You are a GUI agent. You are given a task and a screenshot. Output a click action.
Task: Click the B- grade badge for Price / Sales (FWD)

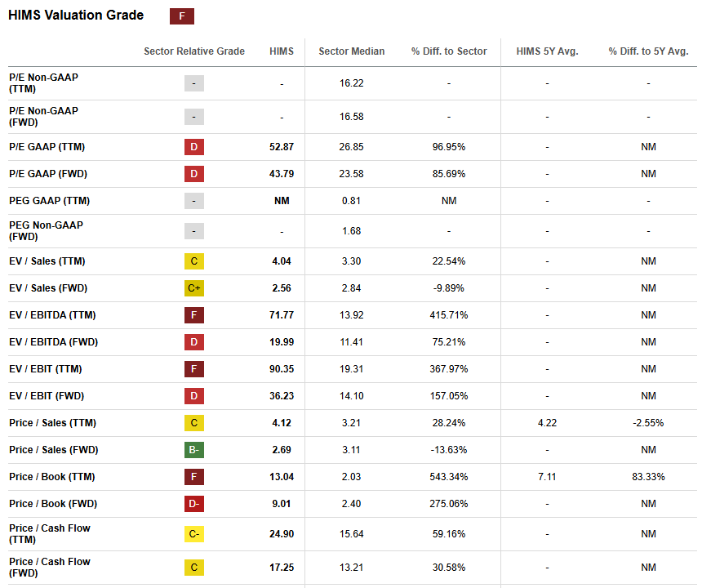coord(194,449)
